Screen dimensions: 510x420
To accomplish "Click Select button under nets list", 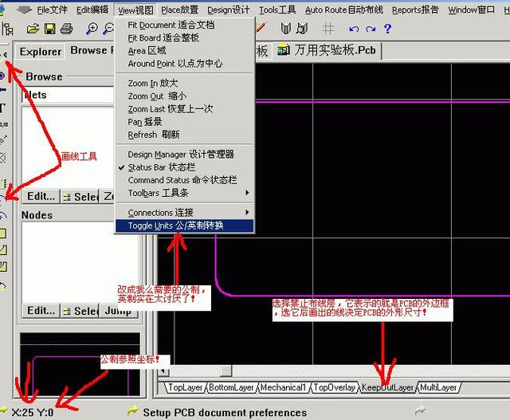I will [x=80, y=197].
